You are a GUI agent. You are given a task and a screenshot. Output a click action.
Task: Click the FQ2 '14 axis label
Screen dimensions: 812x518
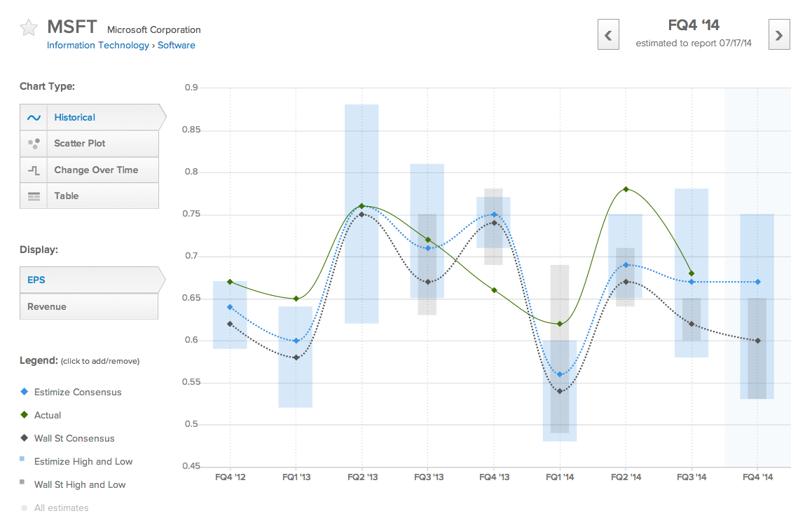(626, 477)
